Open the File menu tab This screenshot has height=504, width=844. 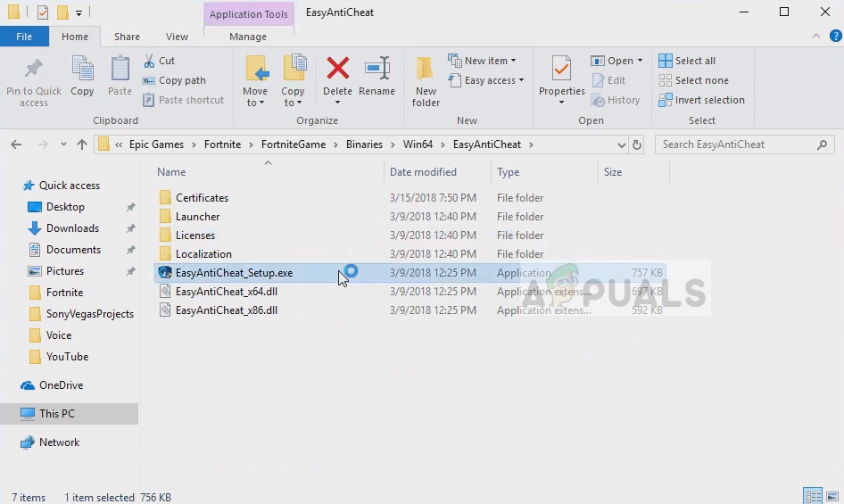[x=24, y=37]
